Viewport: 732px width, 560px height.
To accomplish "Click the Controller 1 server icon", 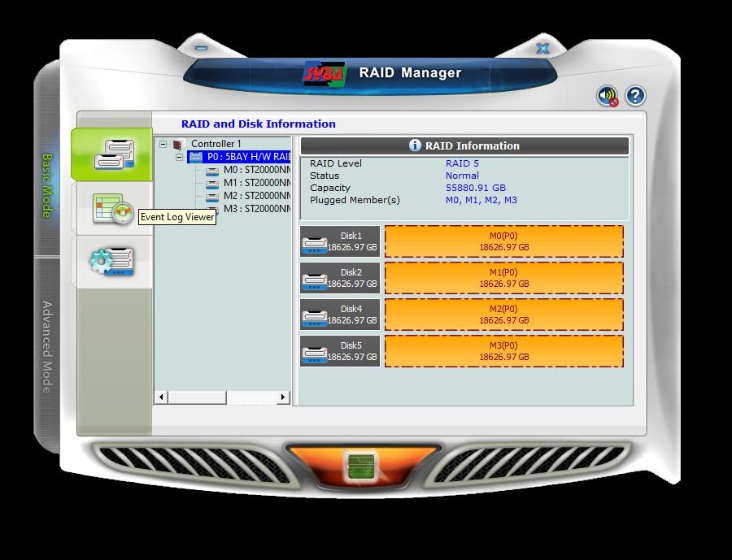I will 178,144.
